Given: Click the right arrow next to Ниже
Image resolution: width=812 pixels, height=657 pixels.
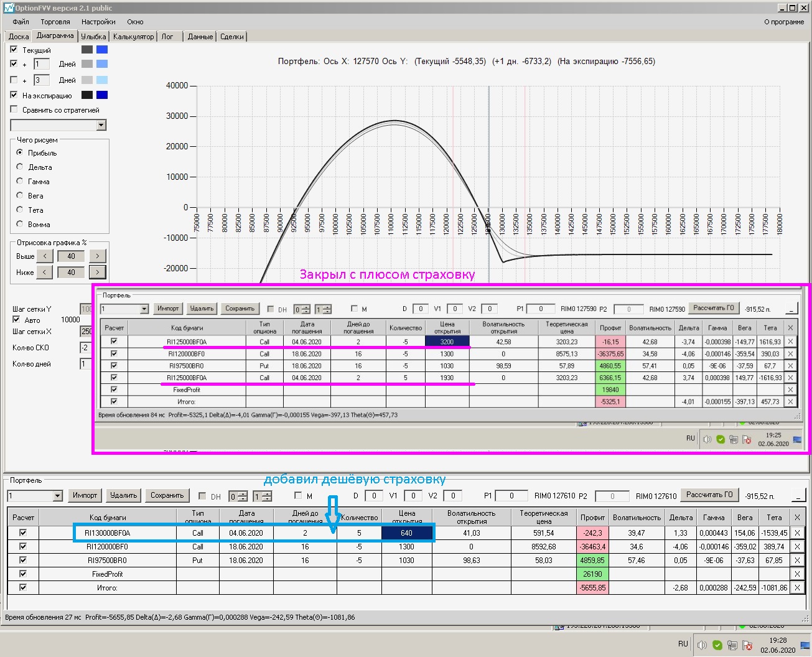Looking at the screenshot, I should 97,273.
